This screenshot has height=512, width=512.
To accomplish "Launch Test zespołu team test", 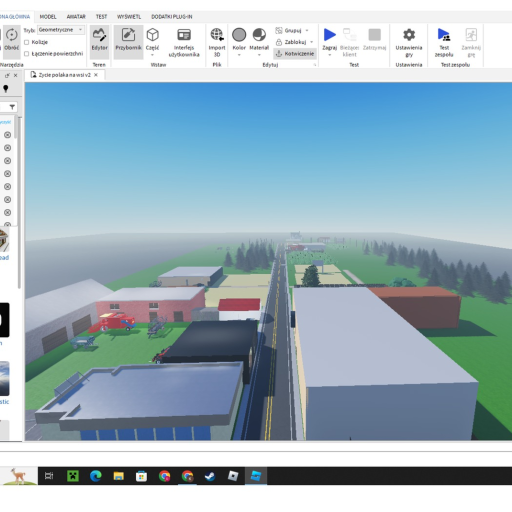I will (444, 41).
